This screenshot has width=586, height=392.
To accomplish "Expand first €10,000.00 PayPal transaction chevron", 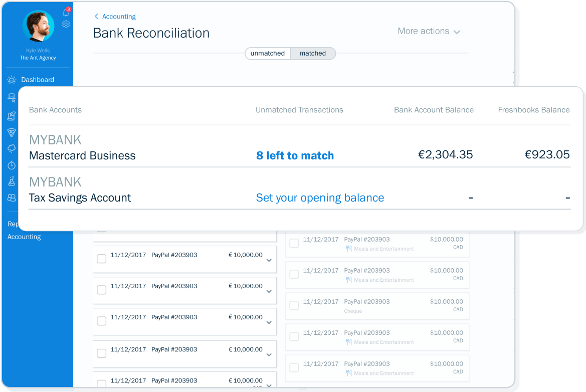I will 269,260.
